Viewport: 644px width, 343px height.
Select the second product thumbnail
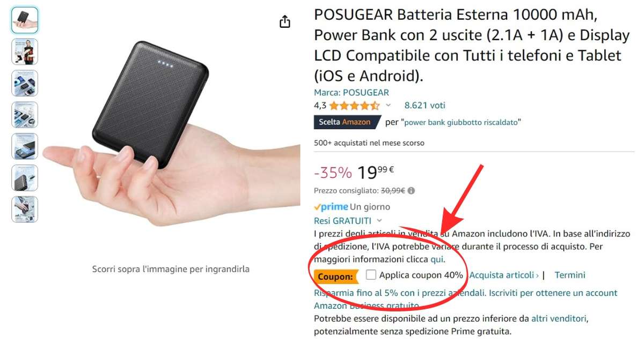tap(25, 51)
